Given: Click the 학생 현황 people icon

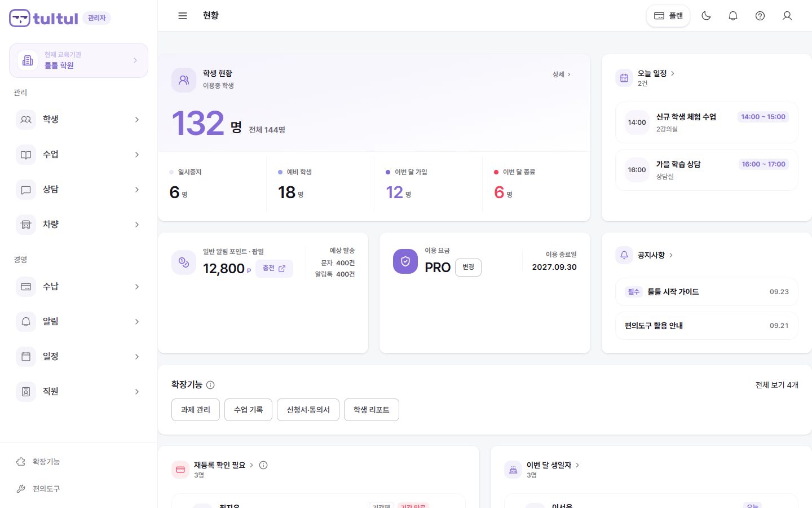Looking at the screenshot, I should (184, 80).
